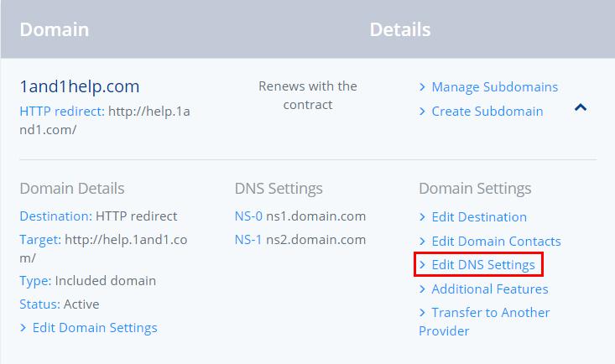Click Edit Domain Settings link

point(95,328)
